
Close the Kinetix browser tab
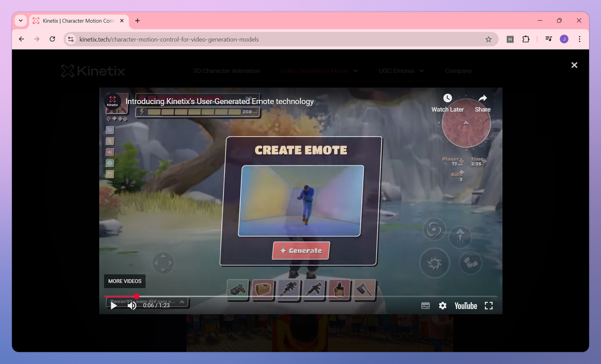(x=122, y=21)
